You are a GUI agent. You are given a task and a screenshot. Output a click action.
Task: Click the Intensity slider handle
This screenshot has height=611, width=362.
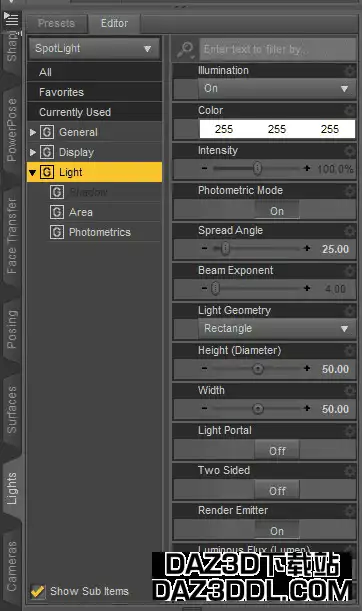[x=257, y=168]
